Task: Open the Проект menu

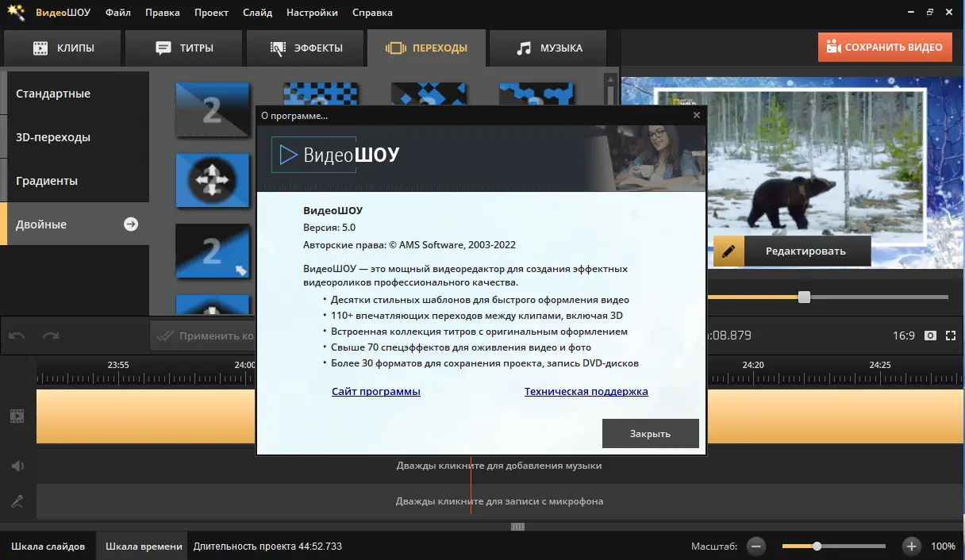Action: pos(211,13)
